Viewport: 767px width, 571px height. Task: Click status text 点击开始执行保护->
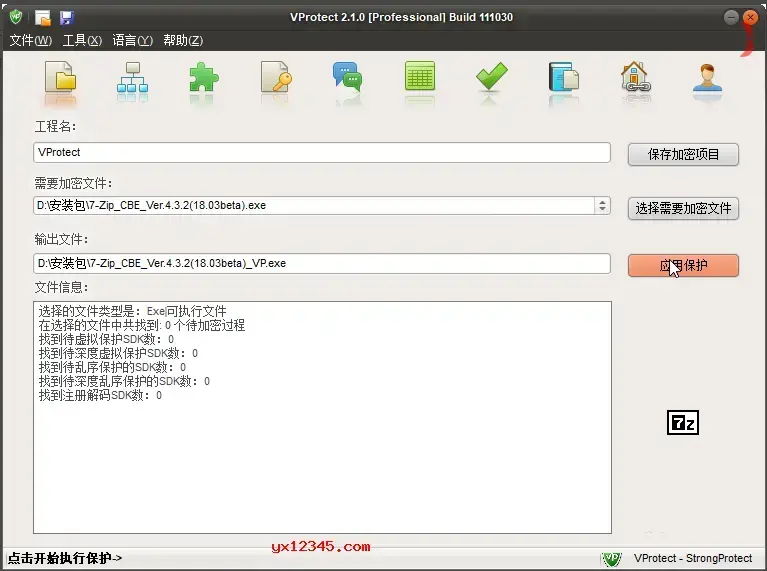click(x=65, y=558)
